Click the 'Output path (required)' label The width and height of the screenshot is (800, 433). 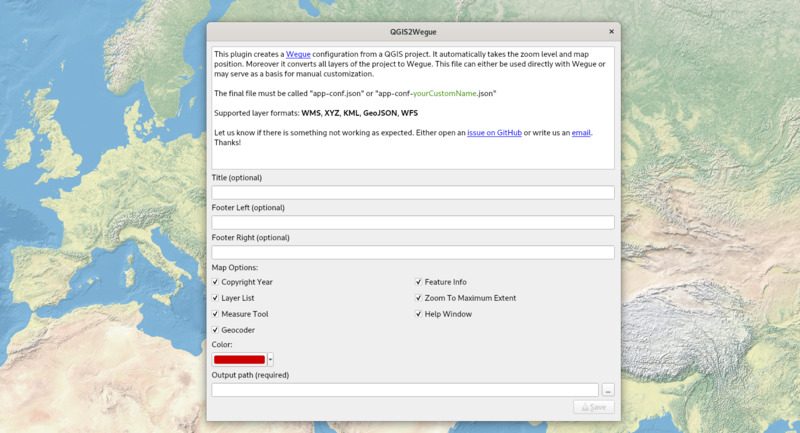(x=250, y=375)
